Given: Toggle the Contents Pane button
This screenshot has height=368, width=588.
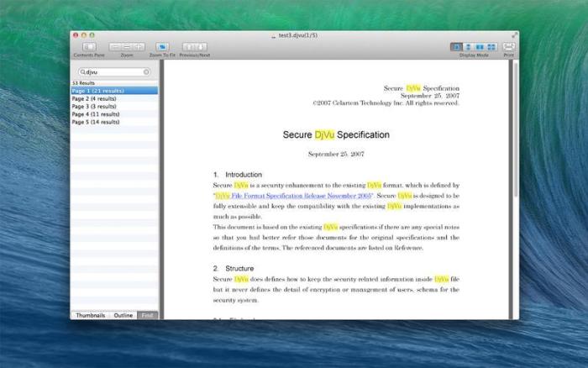Looking at the screenshot, I should [89, 47].
